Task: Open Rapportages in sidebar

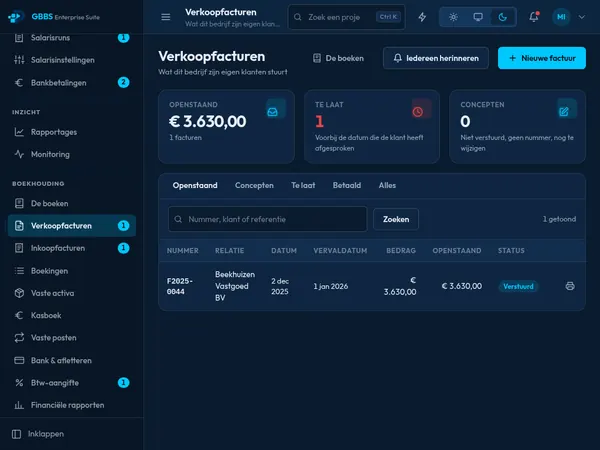Action: [72, 132]
